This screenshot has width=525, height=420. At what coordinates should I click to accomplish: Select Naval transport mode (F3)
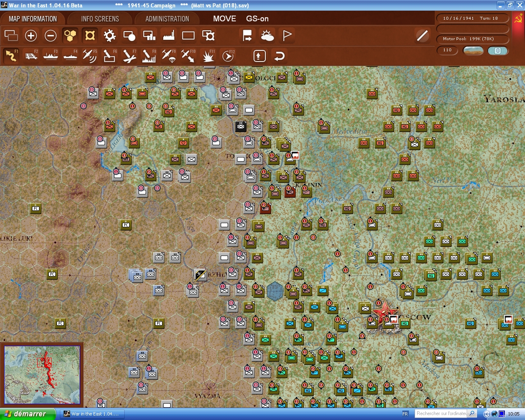51,56
